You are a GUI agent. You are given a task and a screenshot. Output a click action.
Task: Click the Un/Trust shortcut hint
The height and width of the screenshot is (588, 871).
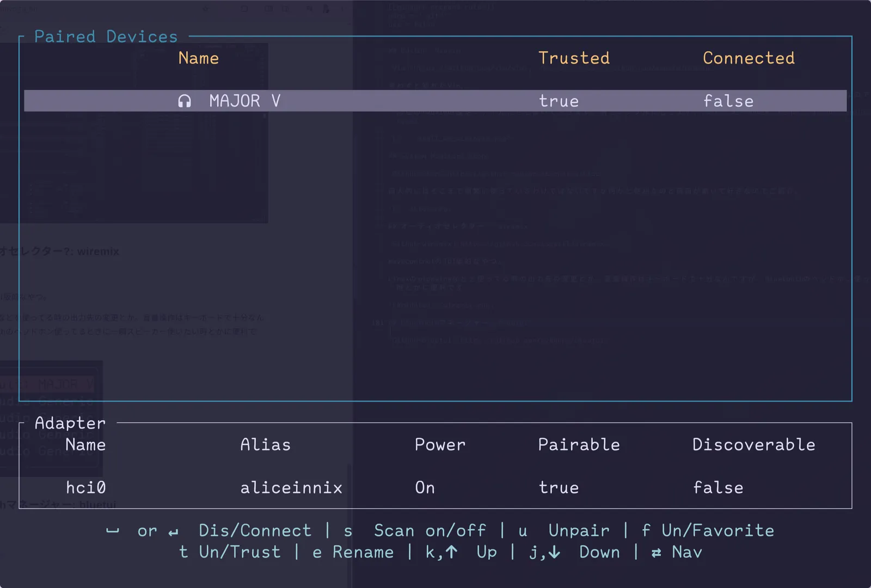pyautogui.click(x=240, y=552)
